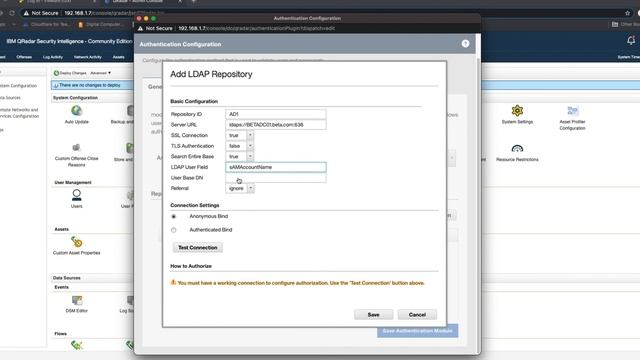Open Resource Restrictions icon
The image size is (640, 360).
click(517, 149)
